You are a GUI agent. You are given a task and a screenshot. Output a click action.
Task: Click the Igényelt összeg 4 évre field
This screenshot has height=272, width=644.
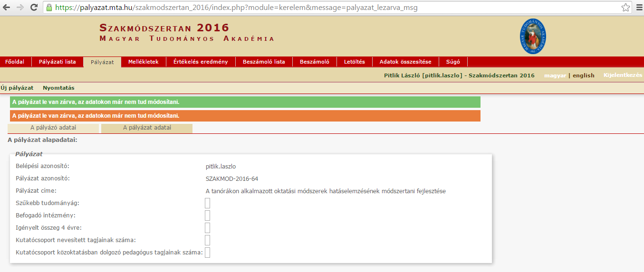coord(207,228)
